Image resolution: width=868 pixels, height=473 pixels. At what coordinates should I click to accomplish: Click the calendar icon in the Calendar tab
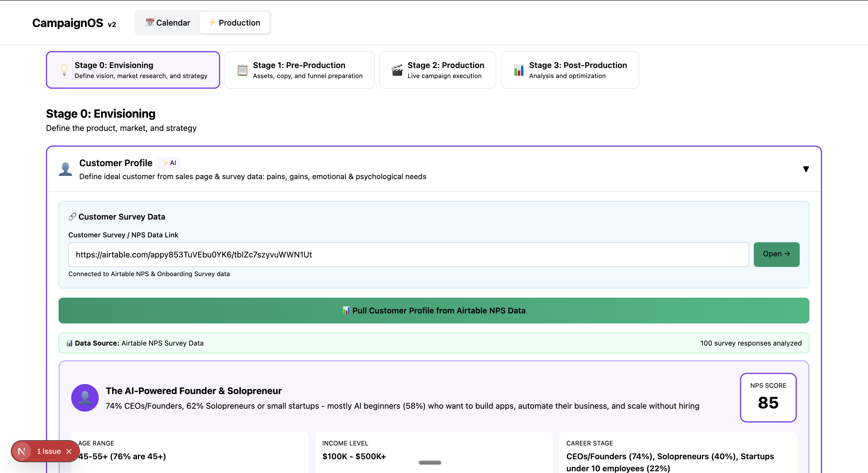point(150,22)
